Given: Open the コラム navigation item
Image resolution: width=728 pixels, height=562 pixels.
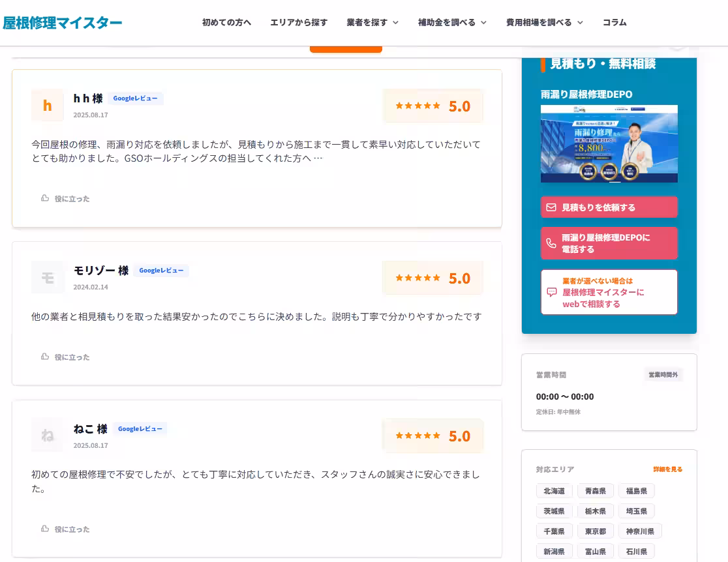Looking at the screenshot, I should (x=614, y=22).
